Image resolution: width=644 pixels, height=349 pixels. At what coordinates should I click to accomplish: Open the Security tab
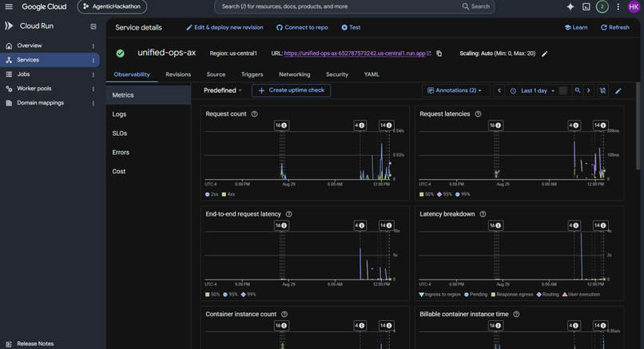337,74
